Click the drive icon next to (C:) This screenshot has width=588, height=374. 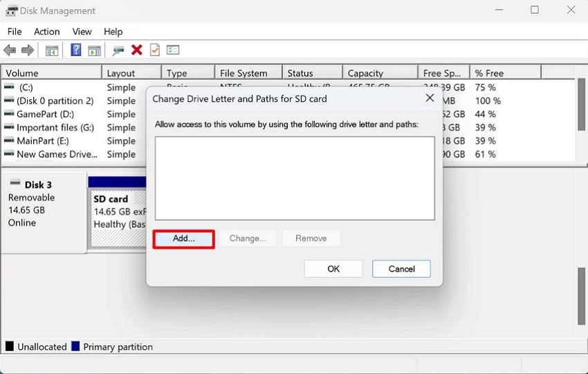(9, 87)
